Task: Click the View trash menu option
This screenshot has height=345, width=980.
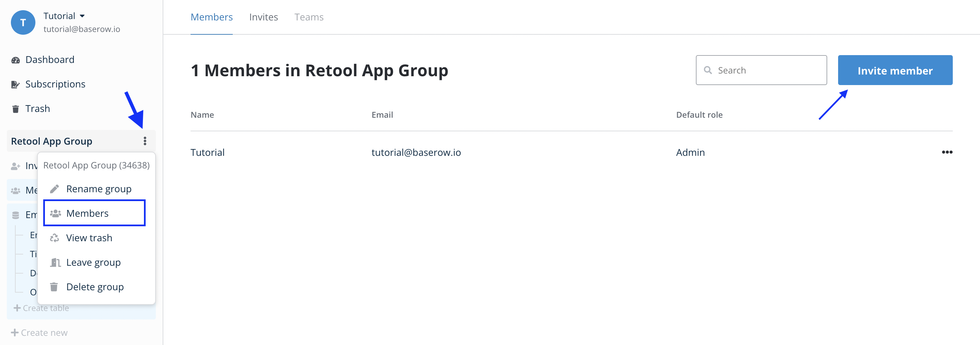Action: [x=89, y=238]
